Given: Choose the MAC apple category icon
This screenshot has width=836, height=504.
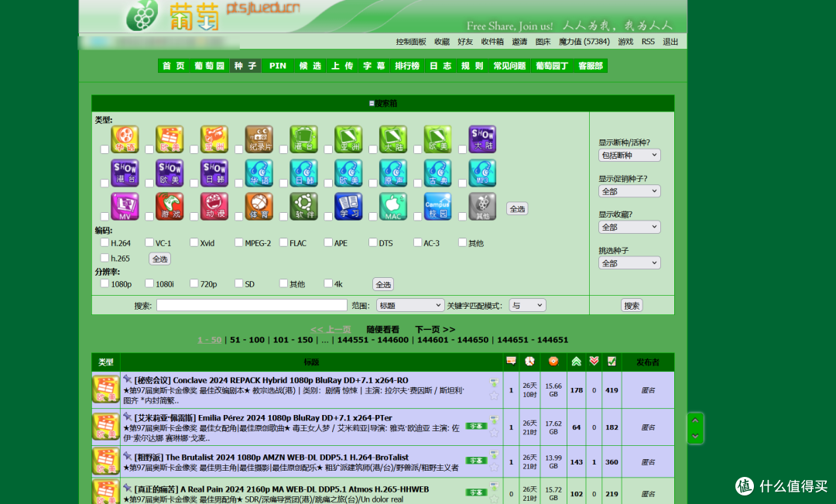Looking at the screenshot, I should [x=393, y=206].
